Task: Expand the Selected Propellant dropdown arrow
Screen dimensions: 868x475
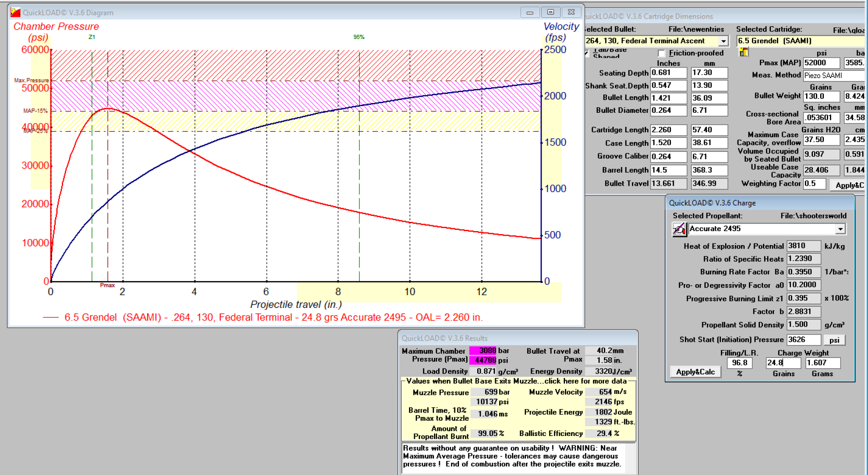Action: point(840,229)
